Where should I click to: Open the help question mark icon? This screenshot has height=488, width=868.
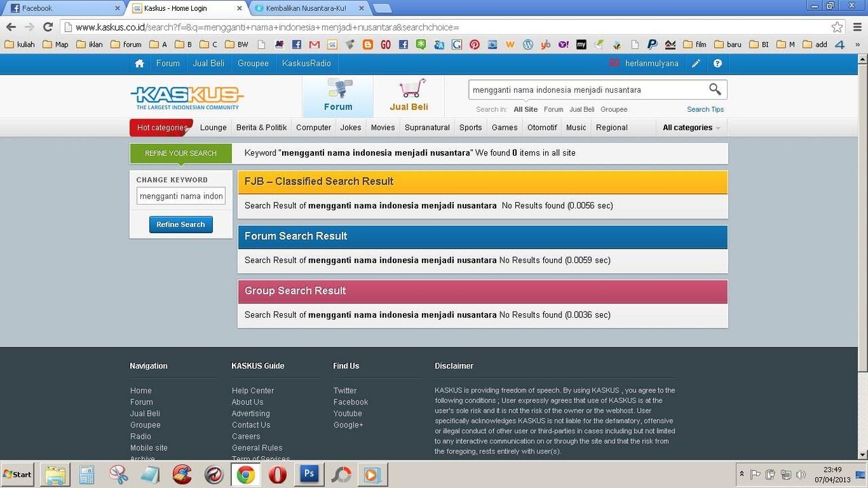(x=717, y=63)
